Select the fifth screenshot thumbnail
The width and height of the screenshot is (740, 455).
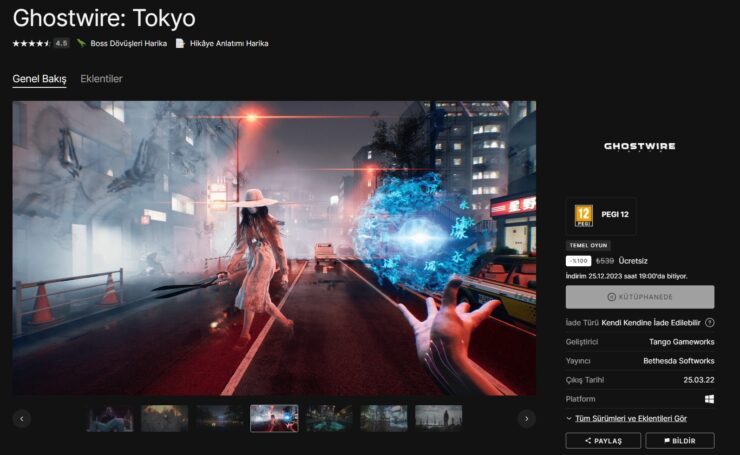tap(329, 418)
